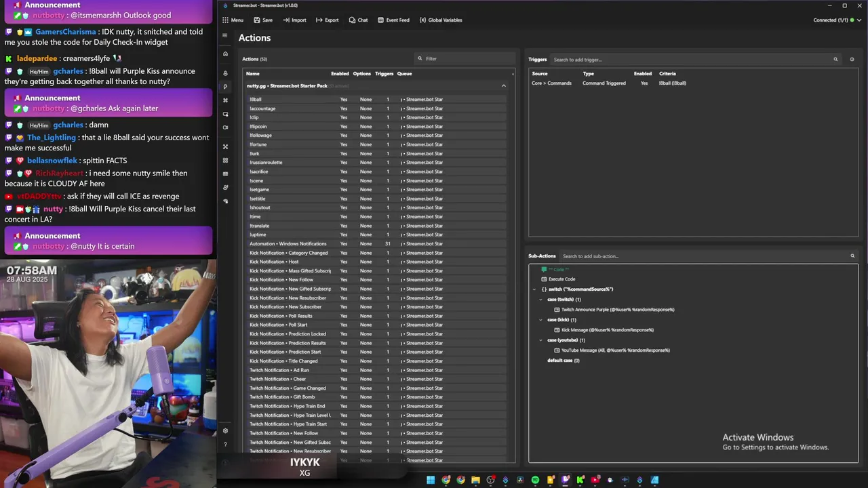Image resolution: width=868 pixels, height=488 pixels.
Task: Open Event Feed from the toolbar
Action: click(393, 20)
